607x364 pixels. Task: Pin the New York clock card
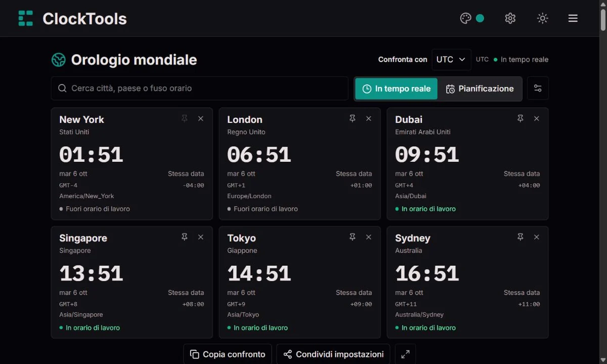pos(185,118)
